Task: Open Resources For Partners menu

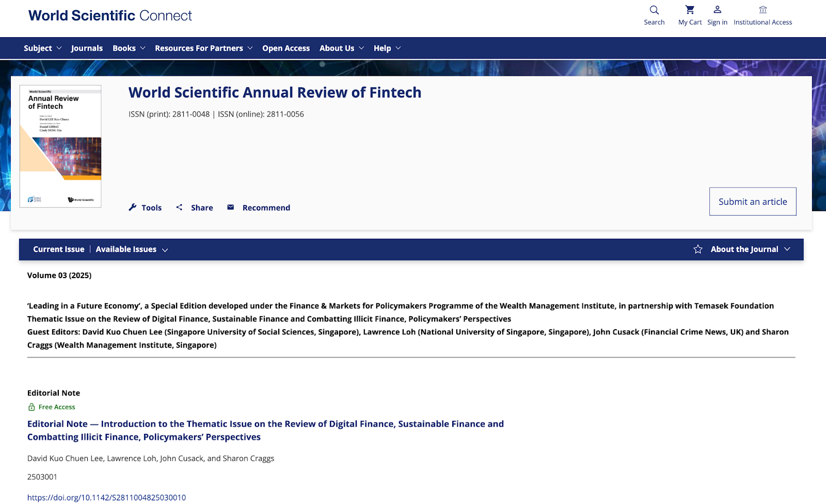Action: pyautogui.click(x=203, y=48)
